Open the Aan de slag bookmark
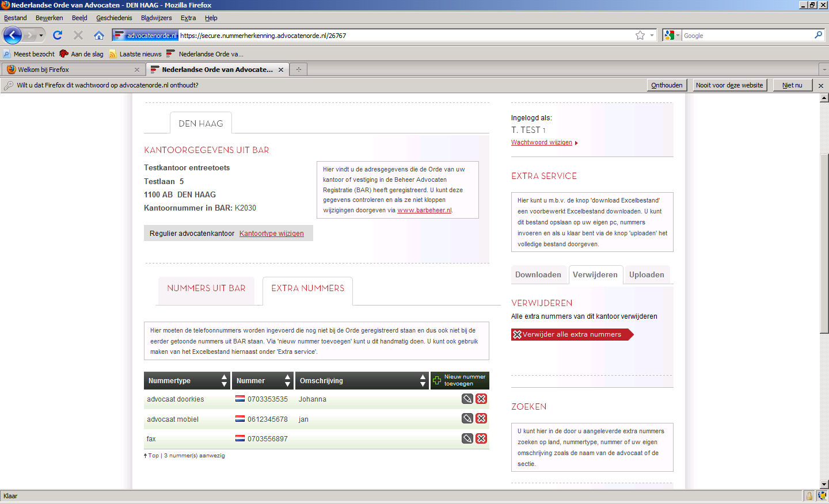 tap(81, 54)
